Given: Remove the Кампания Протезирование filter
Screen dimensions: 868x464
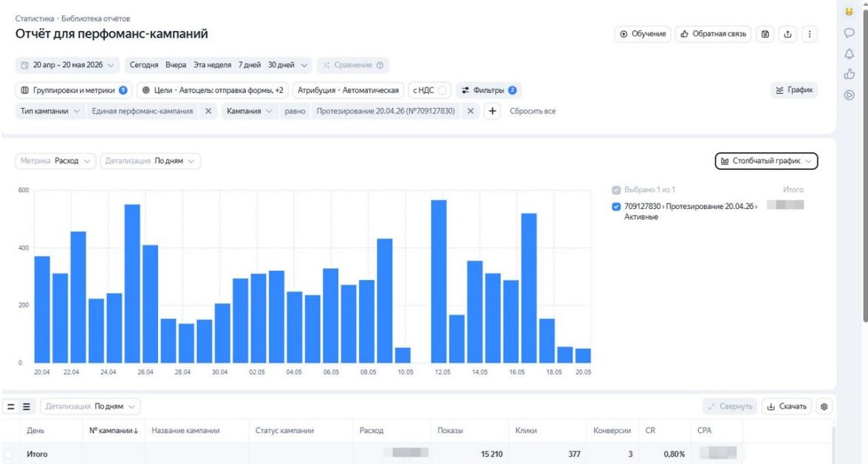Looking at the screenshot, I should pyautogui.click(x=470, y=112).
